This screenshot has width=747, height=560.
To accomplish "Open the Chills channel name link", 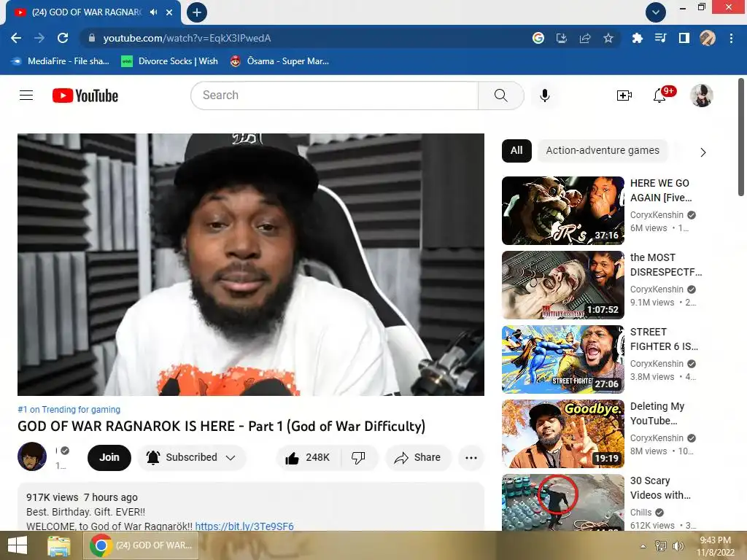I will [640, 513].
